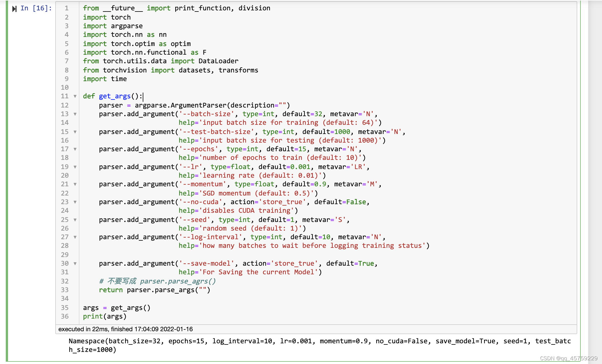Viewport: 602px width, 364px height.
Task: Click the run marker icon beside In [16]
Action: tap(14, 8)
